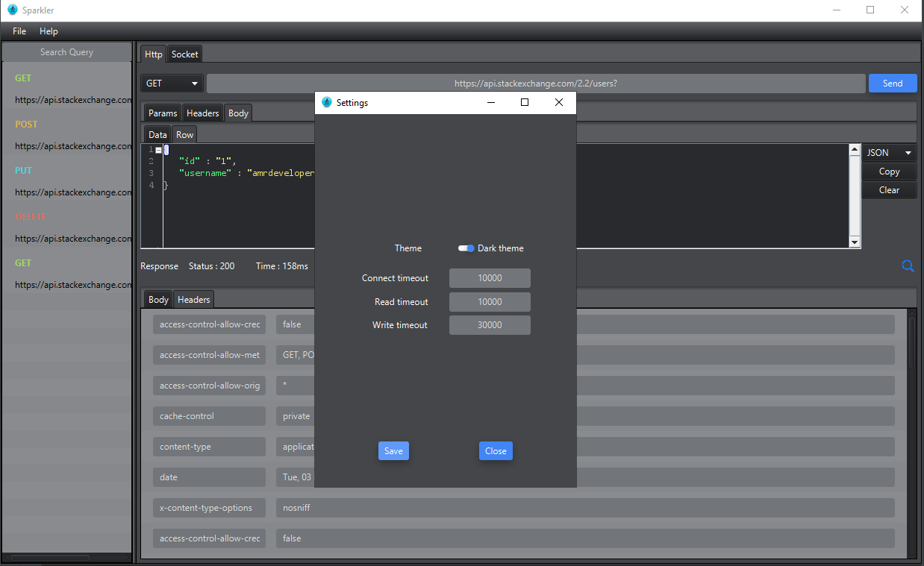The width and height of the screenshot is (924, 566).
Task: Close the Settings dialog with X
Action: pyautogui.click(x=559, y=103)
